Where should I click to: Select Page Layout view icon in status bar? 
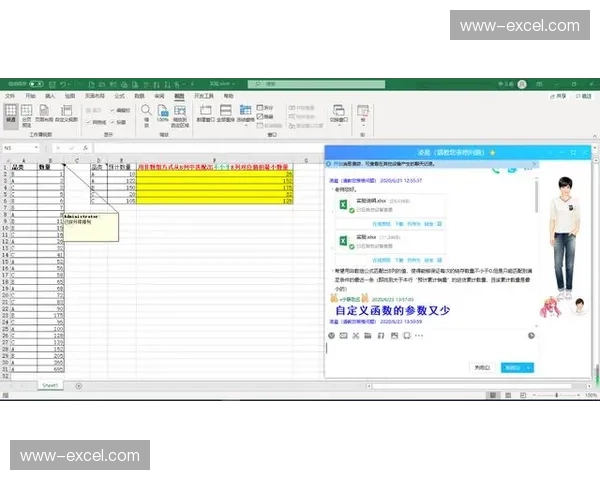(x=508, y=395)
